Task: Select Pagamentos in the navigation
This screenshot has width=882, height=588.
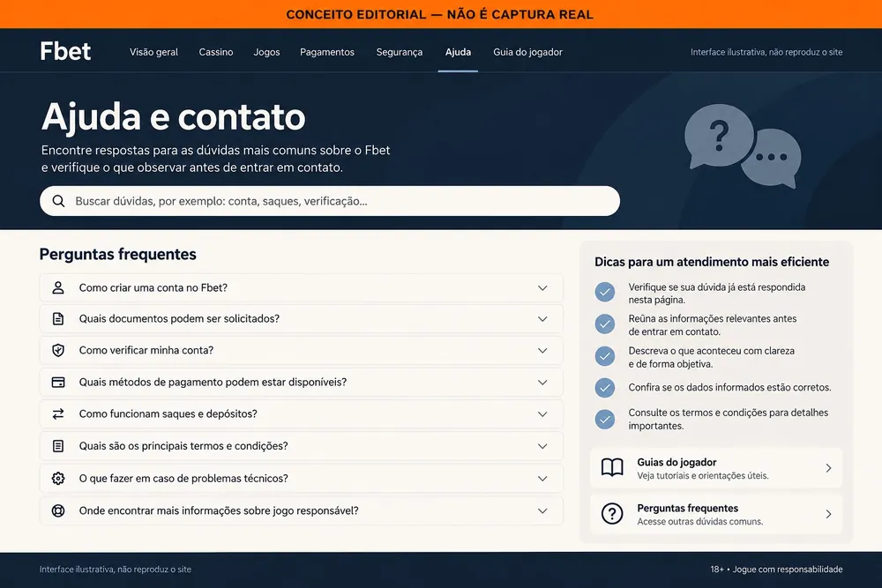Action: (x=327, y=52)
